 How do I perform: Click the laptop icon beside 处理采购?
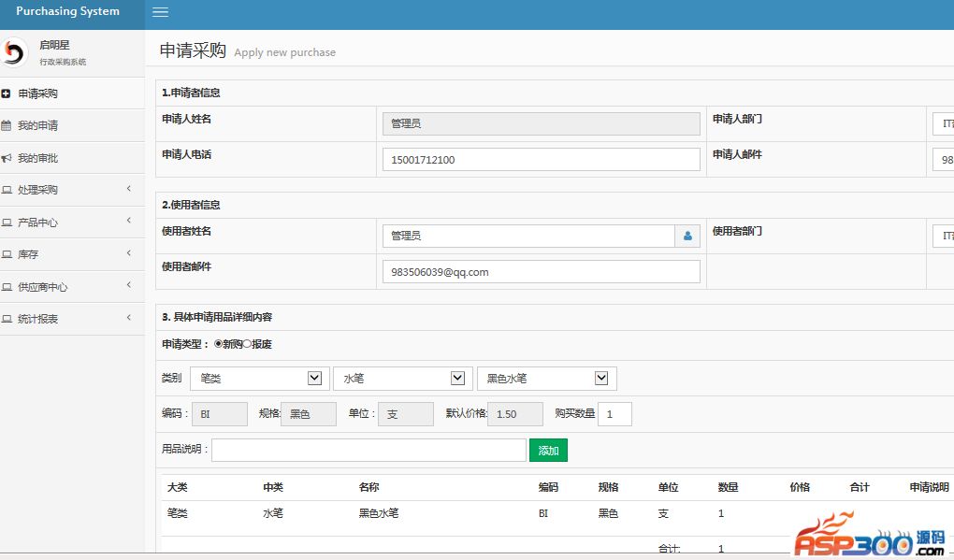tap(7, 190)
